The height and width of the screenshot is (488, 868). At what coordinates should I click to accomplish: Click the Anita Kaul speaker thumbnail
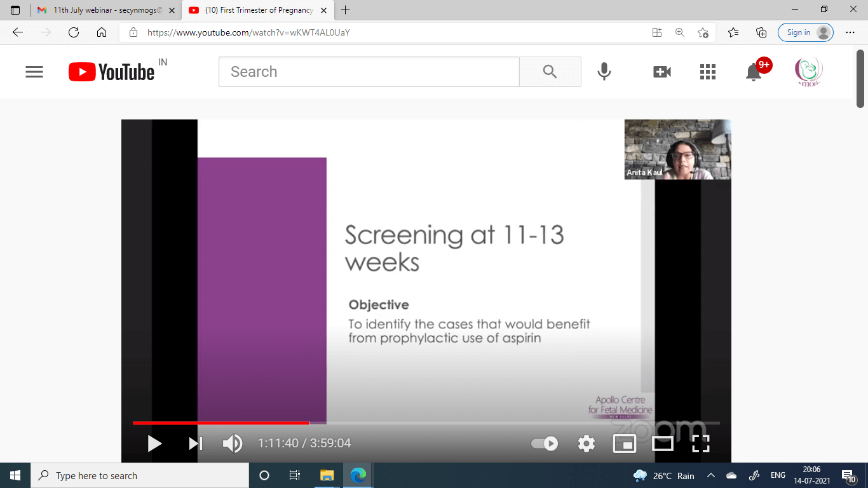pyautogui.click(x=677, y=149)
